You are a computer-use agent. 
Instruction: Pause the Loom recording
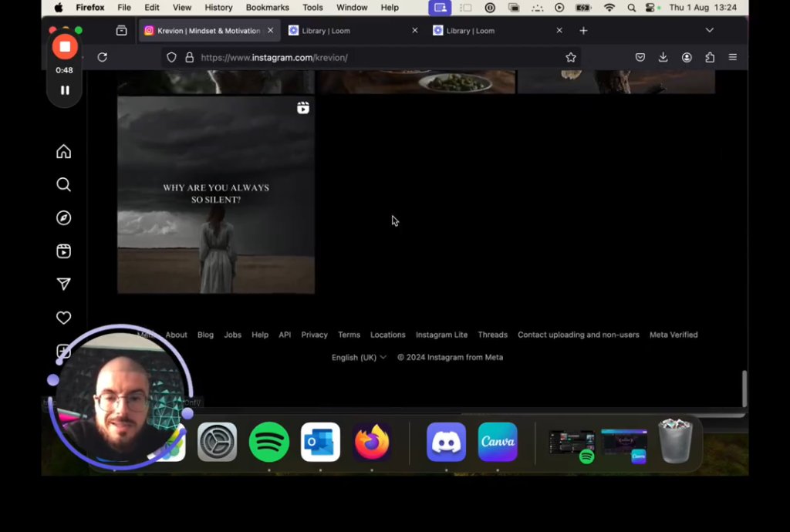tap(65, 90)
